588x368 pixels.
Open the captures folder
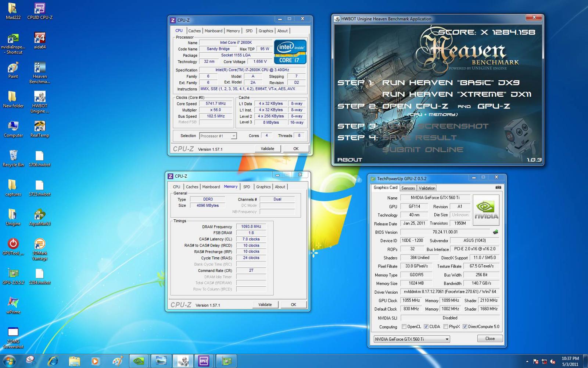(x=13, y=188)
